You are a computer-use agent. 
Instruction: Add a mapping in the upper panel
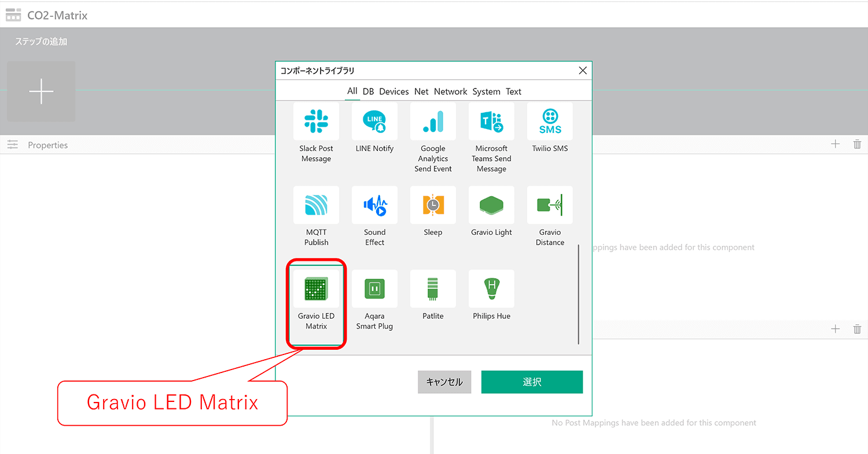tap(835, 144)
